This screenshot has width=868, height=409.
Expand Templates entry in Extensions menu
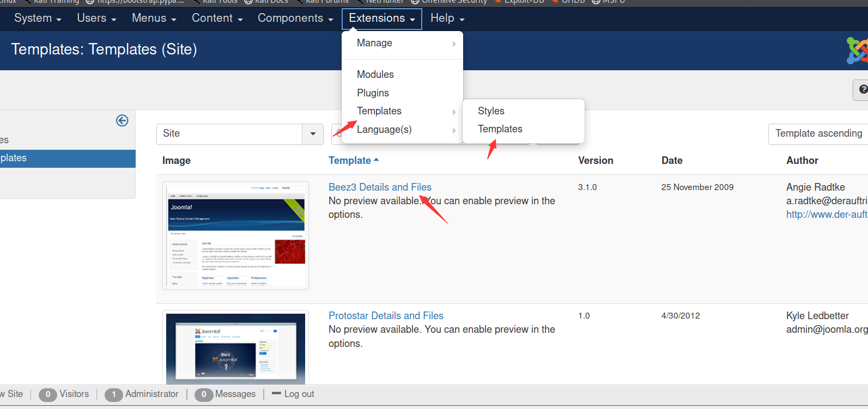tap(402, 111)
